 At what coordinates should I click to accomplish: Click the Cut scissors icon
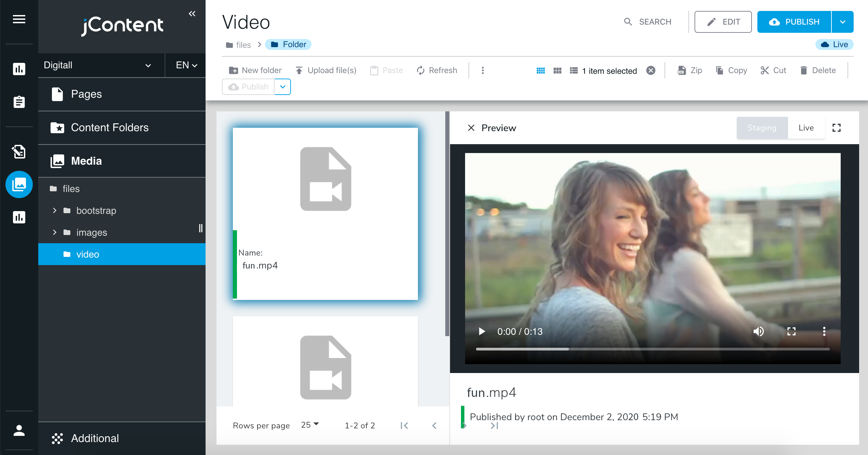coord(765,70)
